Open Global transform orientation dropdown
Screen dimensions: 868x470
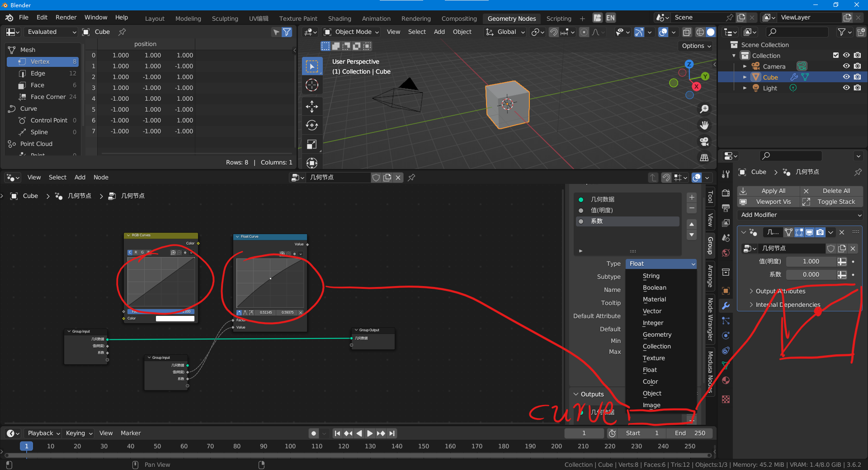point(505,32)
